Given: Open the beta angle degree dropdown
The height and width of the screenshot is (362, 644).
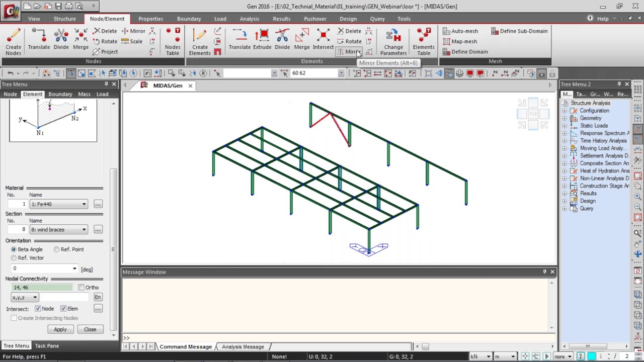Looking at the screenshot, I should point(74,269).
